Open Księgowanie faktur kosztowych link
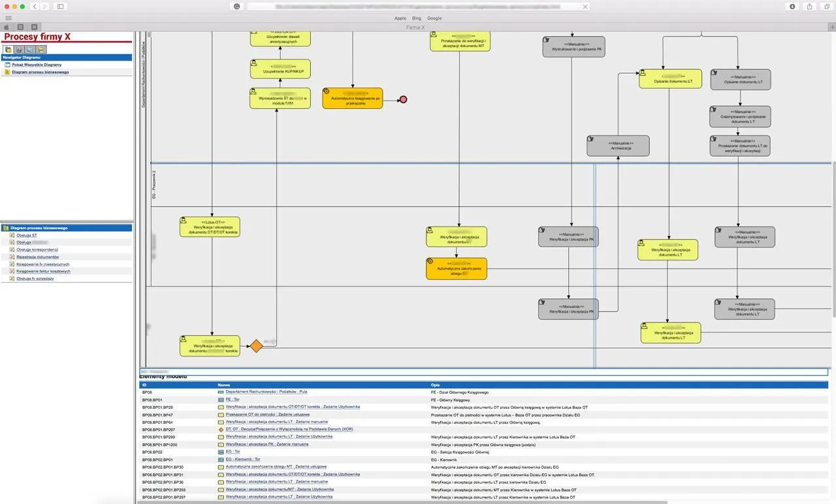This screenshot has width=836, height=504. tap(43, 271)
